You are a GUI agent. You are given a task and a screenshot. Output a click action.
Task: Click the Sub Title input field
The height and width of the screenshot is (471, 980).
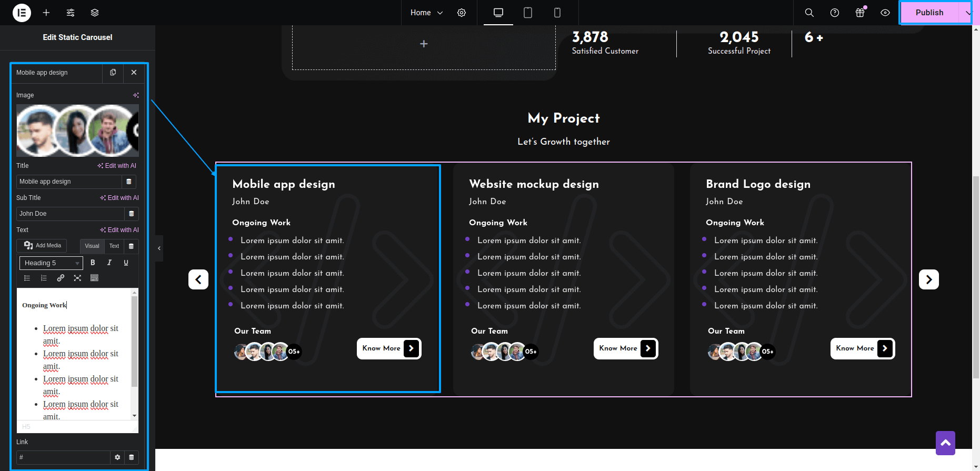tap(71, 214)
